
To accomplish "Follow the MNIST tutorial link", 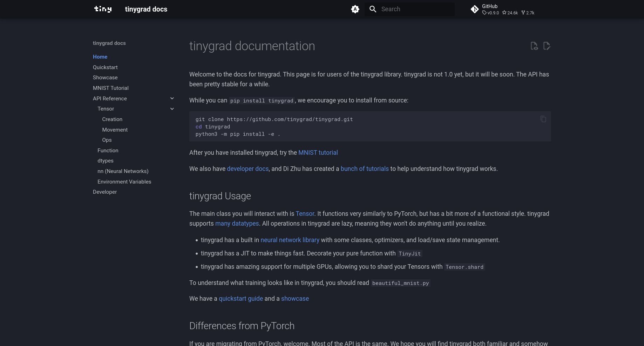I will pyautogui.click(x=318, y=153).
